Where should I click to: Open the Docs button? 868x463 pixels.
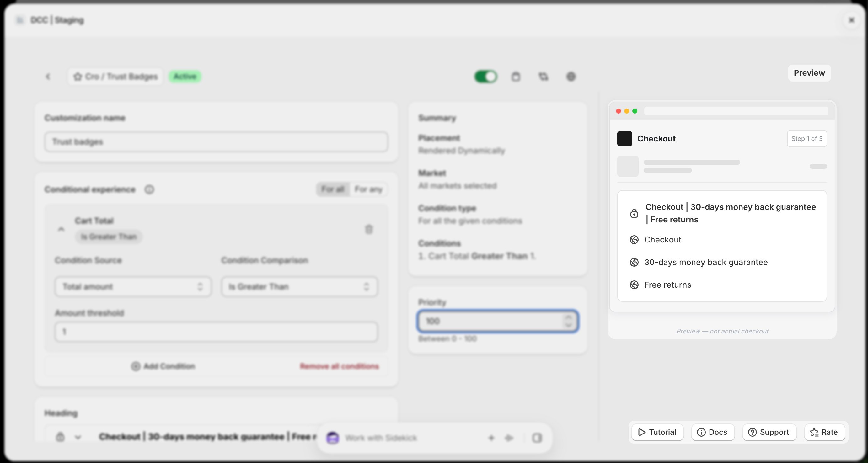point(713,432)
